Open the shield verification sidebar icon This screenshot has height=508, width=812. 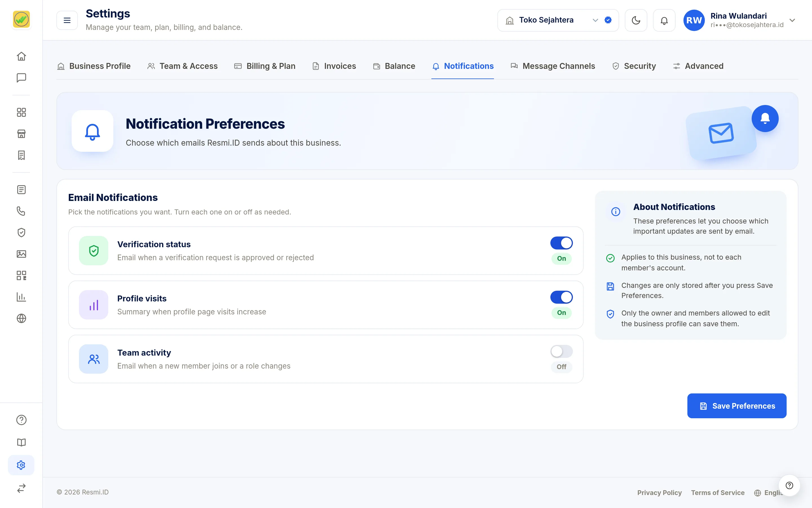click(x=21, y=233)
